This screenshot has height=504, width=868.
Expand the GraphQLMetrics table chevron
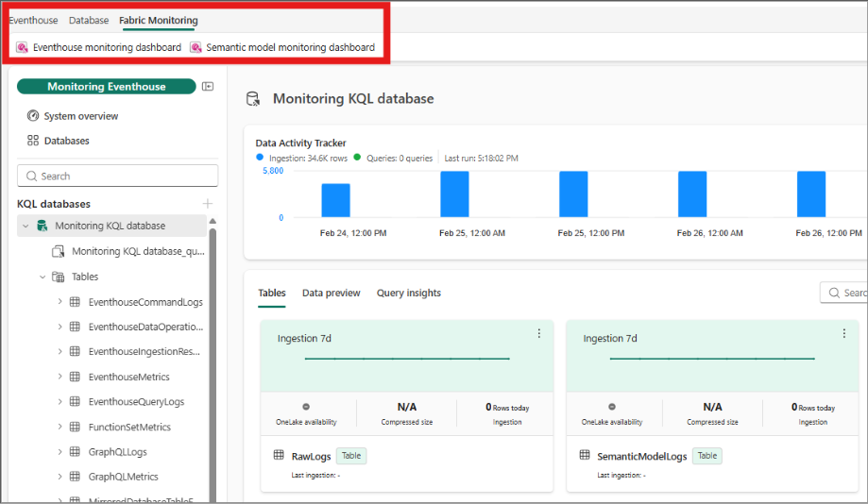[x=60, y=477]
